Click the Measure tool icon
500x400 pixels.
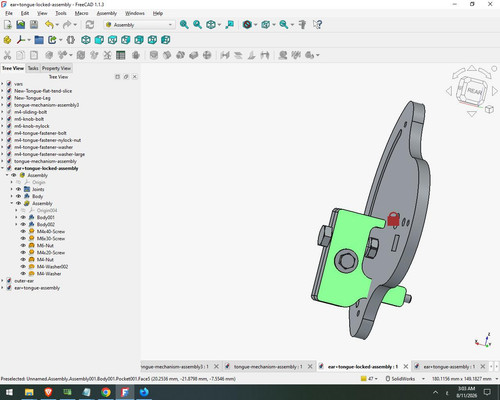point(302,25)
